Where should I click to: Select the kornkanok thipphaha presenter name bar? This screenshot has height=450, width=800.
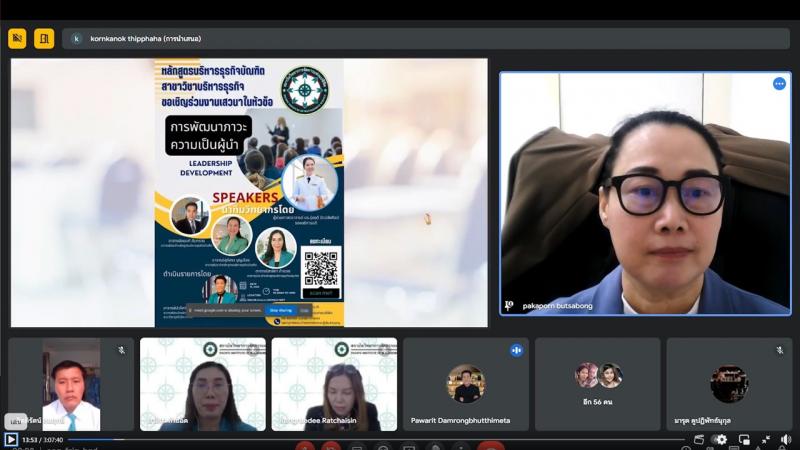coord(426,39)
